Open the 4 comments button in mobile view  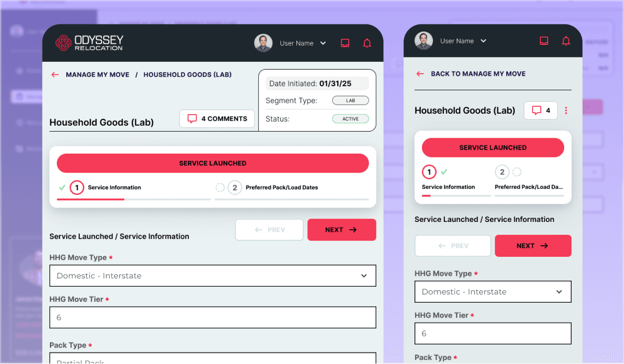pyautogui.click(x=541, y=111)
